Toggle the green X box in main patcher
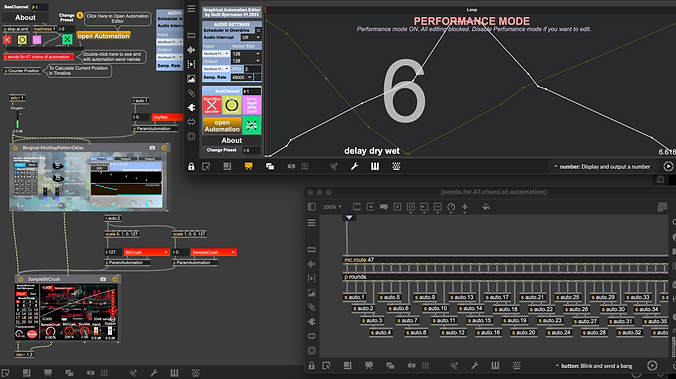676x379 pixels. click(x=67, y=40)
